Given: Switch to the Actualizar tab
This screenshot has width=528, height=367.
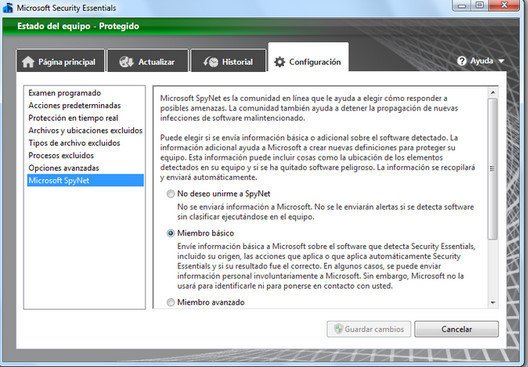Looking at the screenshot, I should click(148, 61).
